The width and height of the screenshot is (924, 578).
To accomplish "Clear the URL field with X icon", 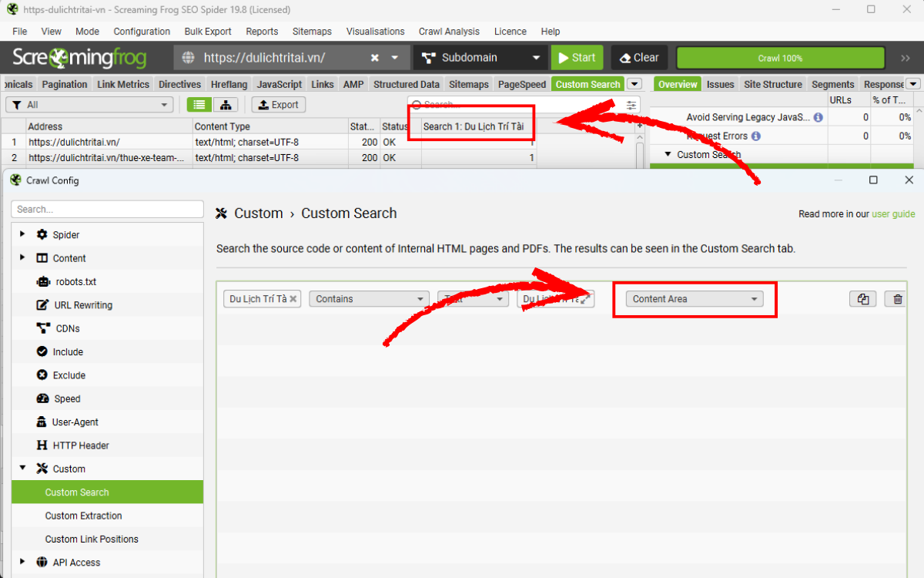I will pos(375,58).
